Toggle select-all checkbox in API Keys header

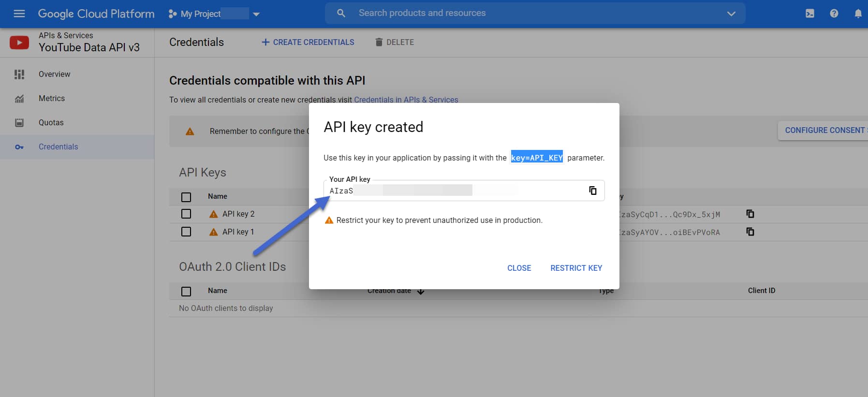(186, 197)
